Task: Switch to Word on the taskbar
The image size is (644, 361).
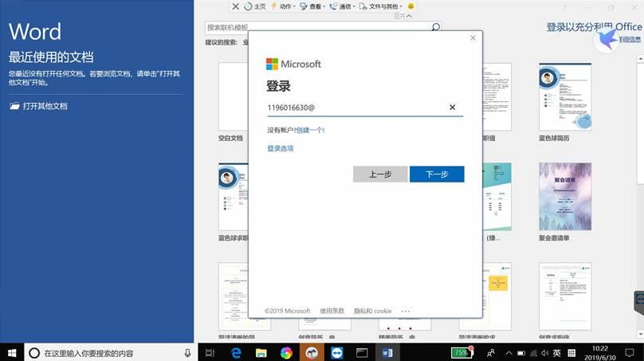Action: click(x=387, y=353)
